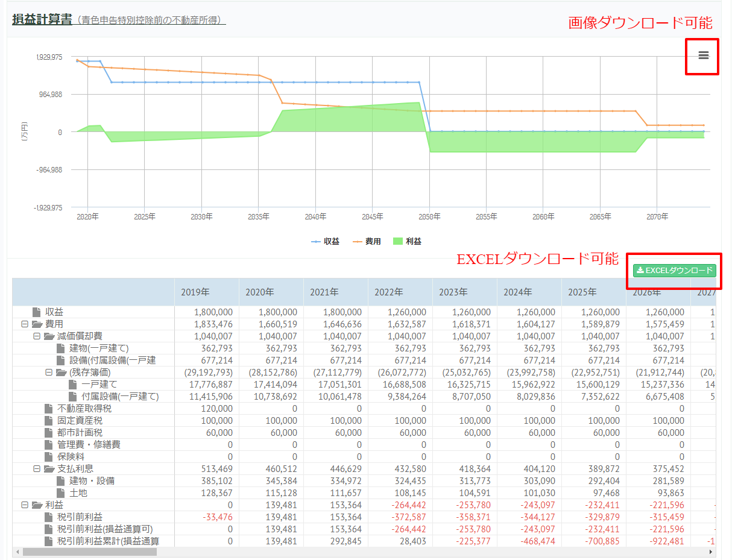
Task: Click the 2025年 column header
Action: click(x=594, y=292)
